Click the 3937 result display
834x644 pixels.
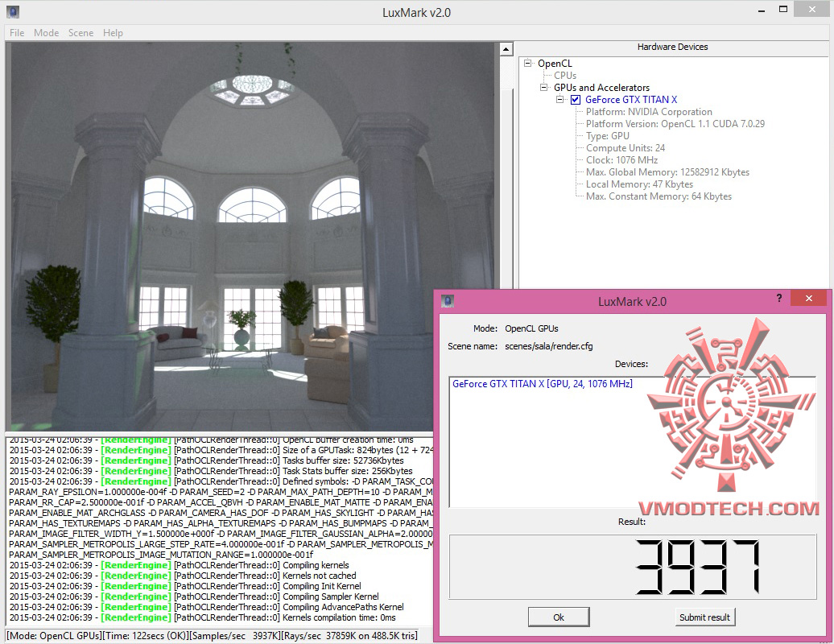(x=633, y=567)
